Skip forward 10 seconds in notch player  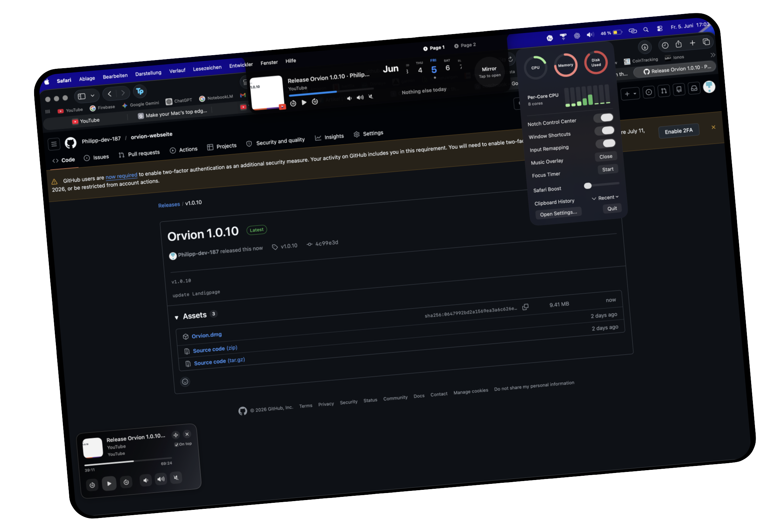pyautogui.click(x=315, y=102)
